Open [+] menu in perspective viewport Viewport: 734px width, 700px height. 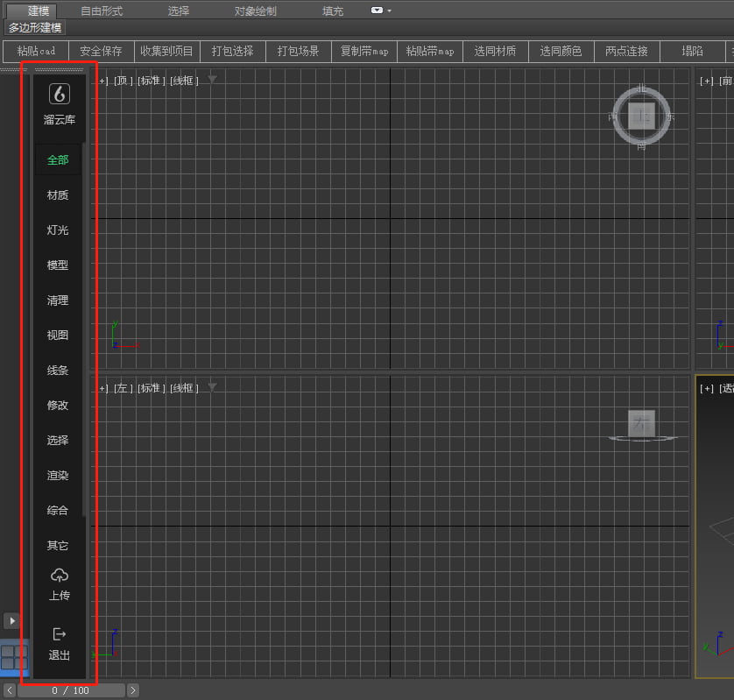pos(706,389)
